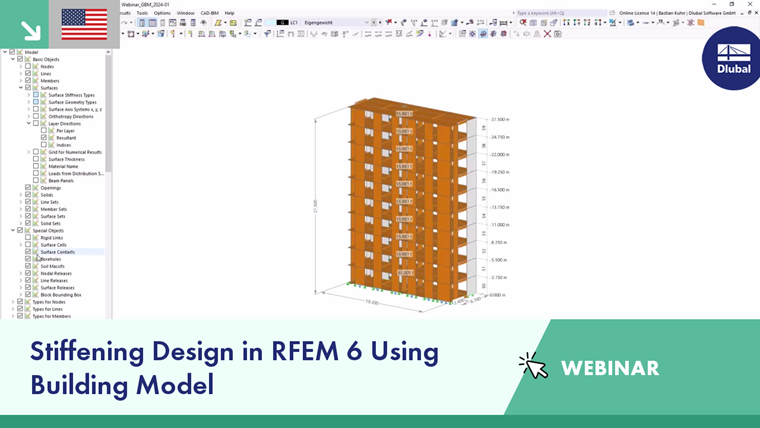This screenshot has height=428, width=760.
Task: Collapse the Layer Directions node
Action: pos(29,124)
